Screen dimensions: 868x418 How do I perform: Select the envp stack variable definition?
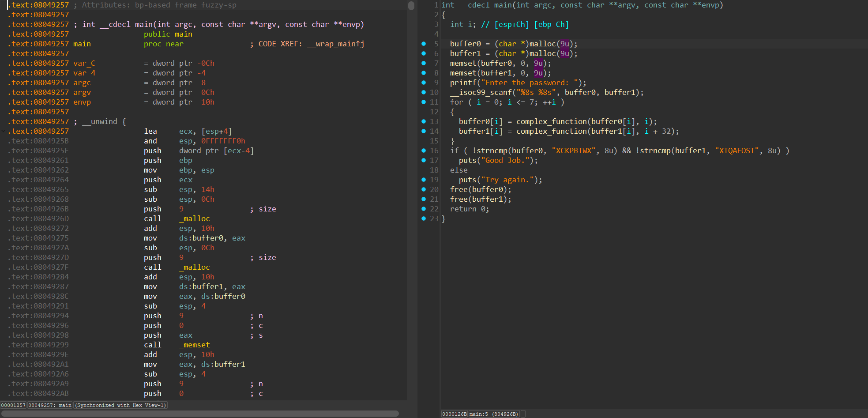pyautogui.click(x=82, y=102)
